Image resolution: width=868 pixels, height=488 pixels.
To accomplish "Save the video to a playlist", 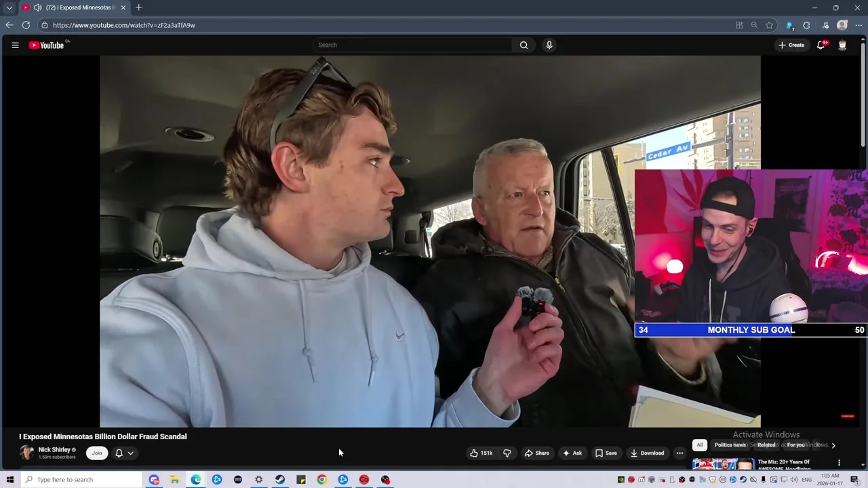I will pos(606,453).
